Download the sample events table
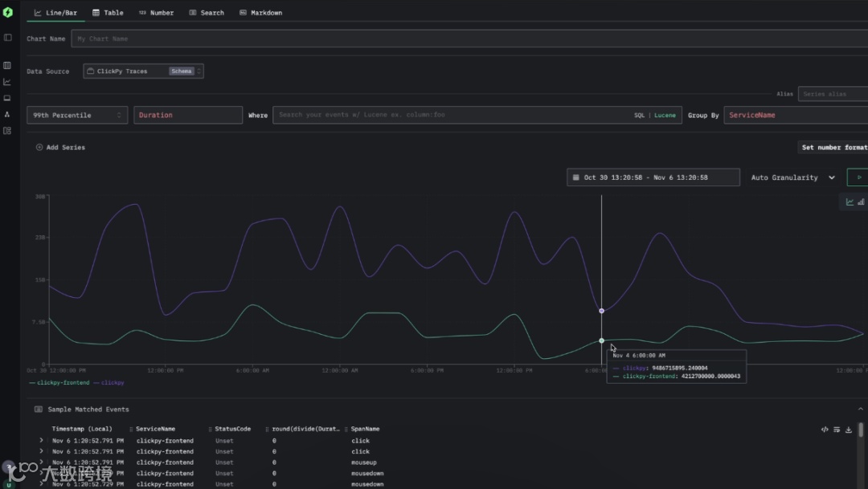 click(x=849, y=430)
